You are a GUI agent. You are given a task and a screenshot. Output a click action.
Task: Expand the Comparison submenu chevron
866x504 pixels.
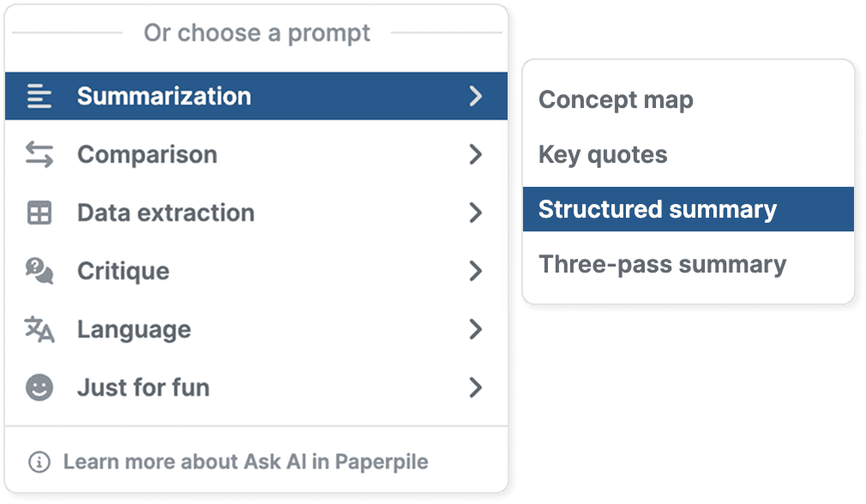(476, 155)
